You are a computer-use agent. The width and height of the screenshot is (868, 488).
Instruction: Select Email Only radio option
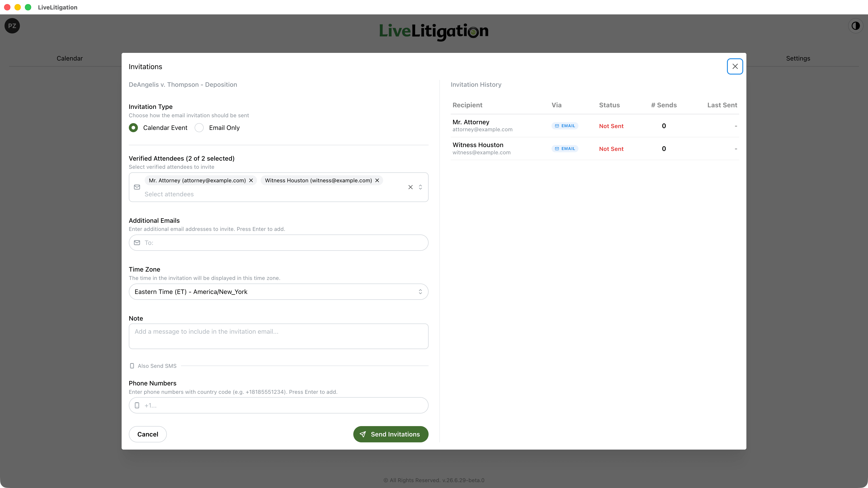(x=199, y=128)
